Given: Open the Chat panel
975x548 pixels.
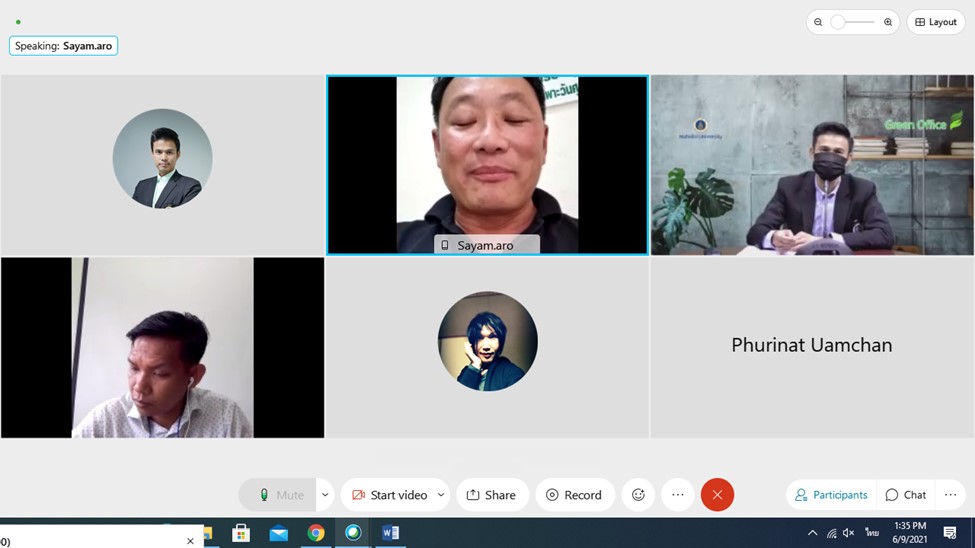Looking at the screenshot, I should click(x=906, y=495).
